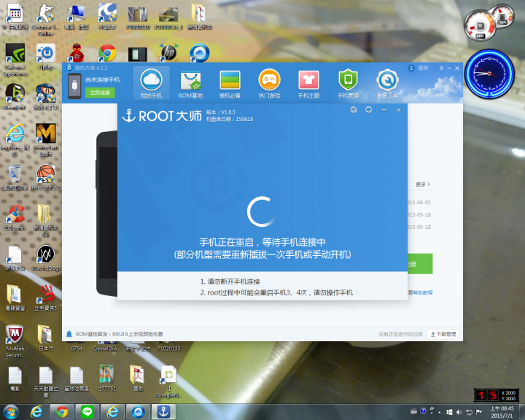Open the red antivirus character desktop shortcut
525x420 pixels.
point(77,52)
